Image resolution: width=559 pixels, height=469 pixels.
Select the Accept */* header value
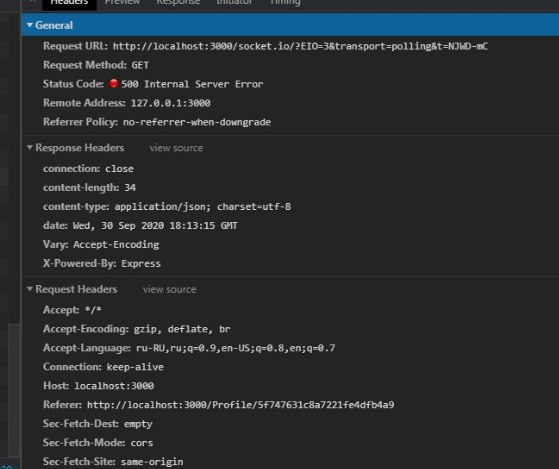[x=93, y=310]
